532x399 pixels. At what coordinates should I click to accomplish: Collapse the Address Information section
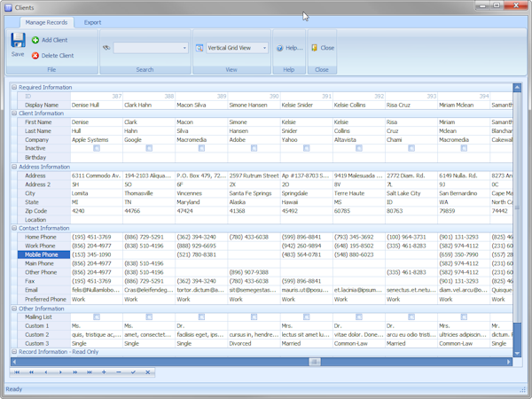click(14, 167)
